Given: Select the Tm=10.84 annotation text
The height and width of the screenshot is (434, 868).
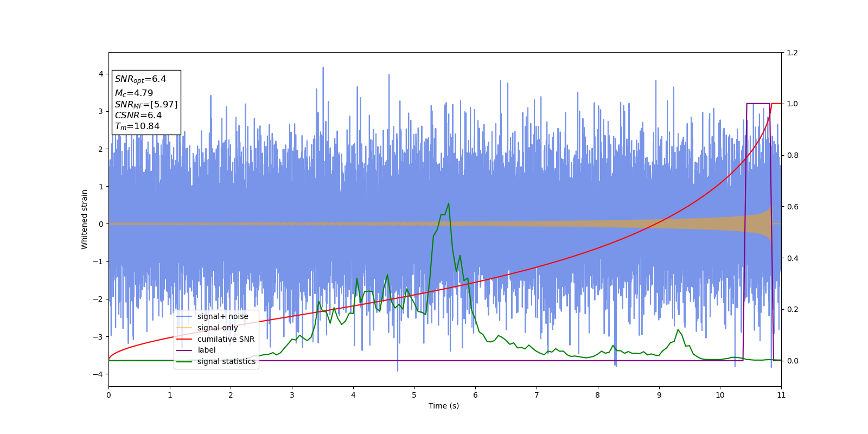Looking at the screenshot, I should pyautogui.click(x=137, y=126).
